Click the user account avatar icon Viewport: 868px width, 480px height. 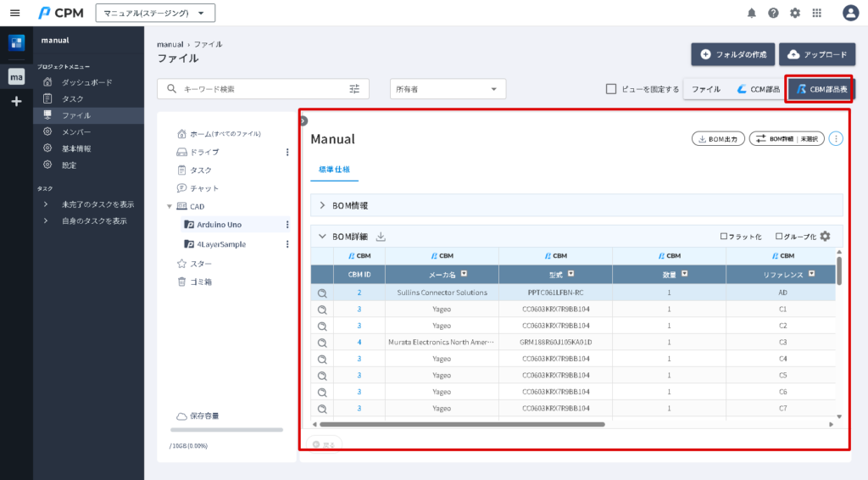(x=850, y=13)
